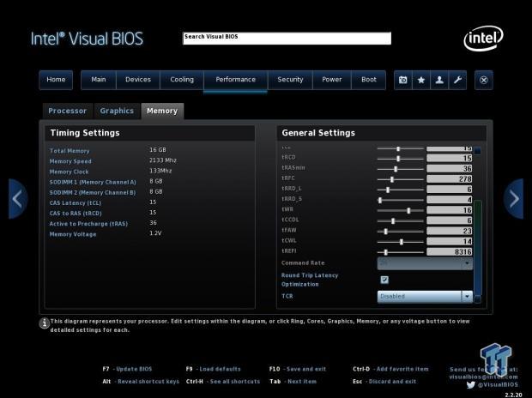Click F9 Load defaults shortcut
The width and height of the screenshot is (532, 398).
pyautogui.click(x=214, y=369)
